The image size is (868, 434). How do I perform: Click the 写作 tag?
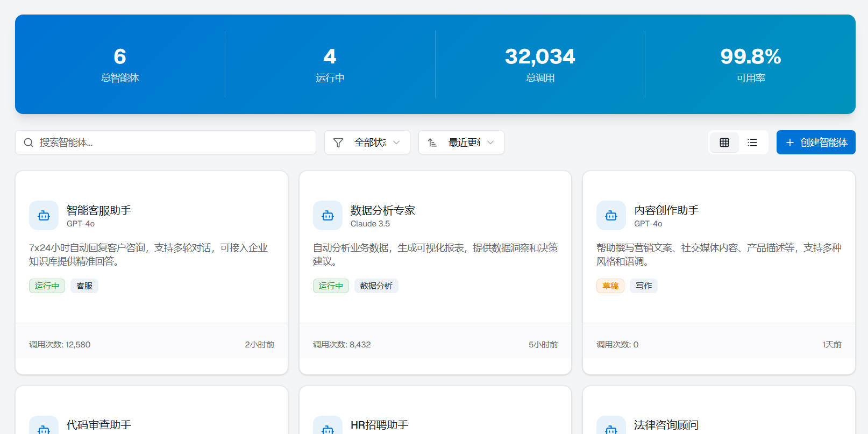(x=644, y=286)
